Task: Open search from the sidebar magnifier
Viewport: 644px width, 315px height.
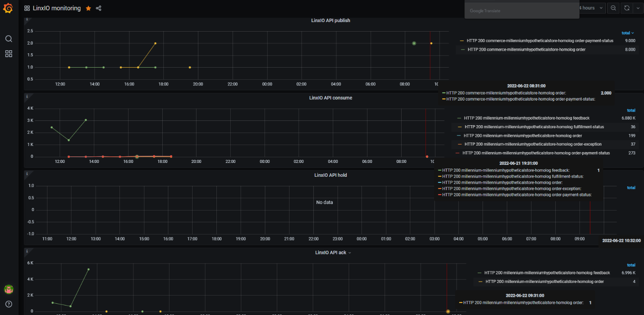Action: [9, 39]
